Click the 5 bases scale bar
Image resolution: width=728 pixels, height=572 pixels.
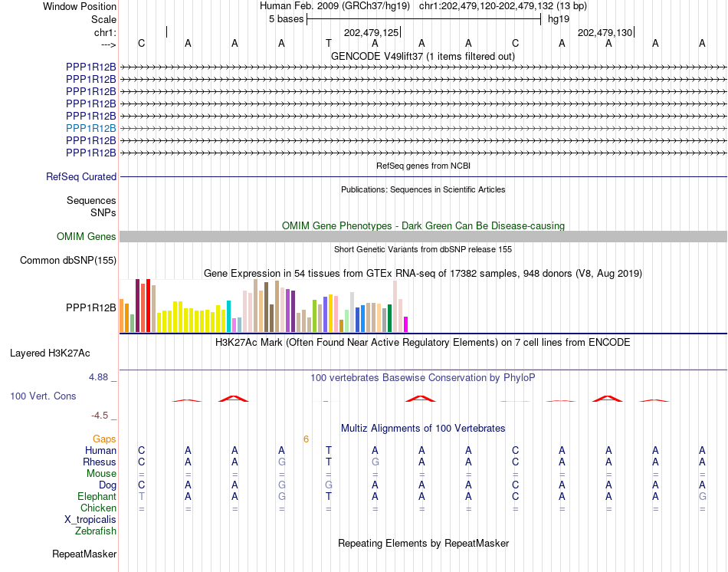tap(424, 19)
